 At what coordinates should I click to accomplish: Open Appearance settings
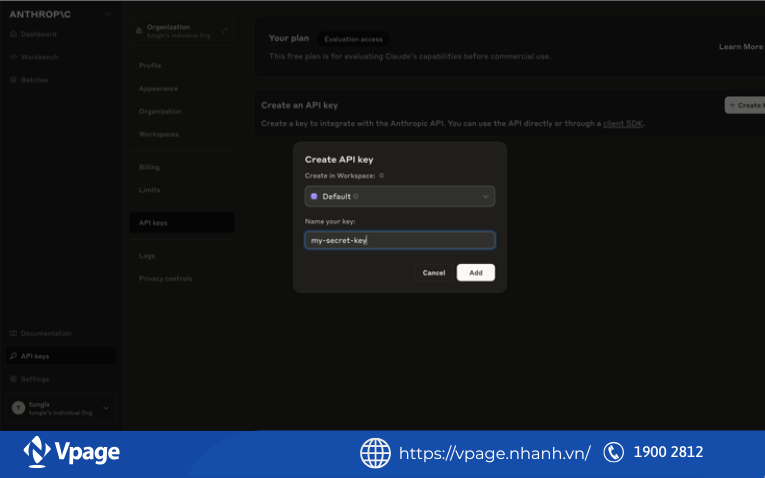(158, 89)
